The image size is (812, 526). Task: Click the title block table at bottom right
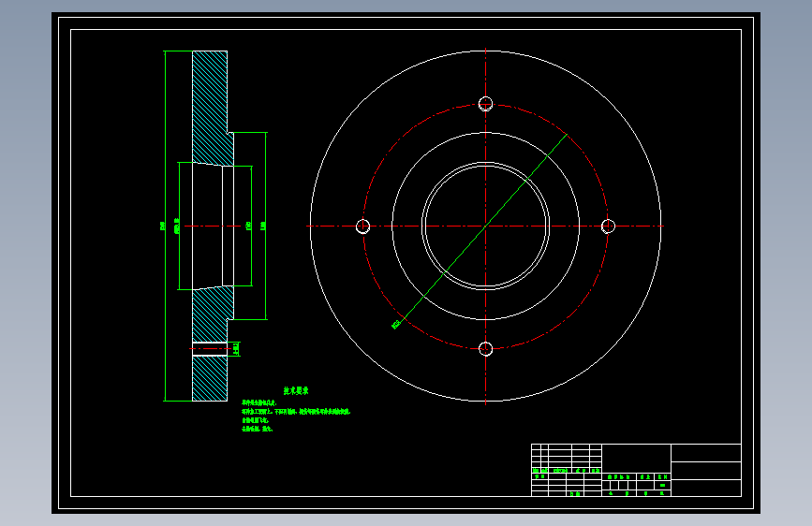(x=636, y=470)
